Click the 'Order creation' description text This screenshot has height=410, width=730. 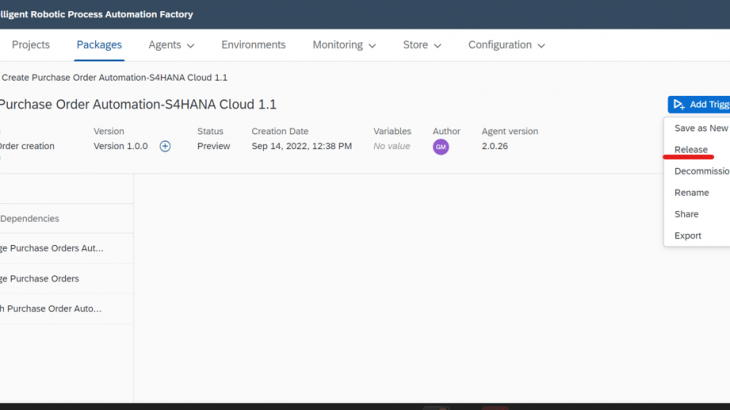tap(27, 146)
